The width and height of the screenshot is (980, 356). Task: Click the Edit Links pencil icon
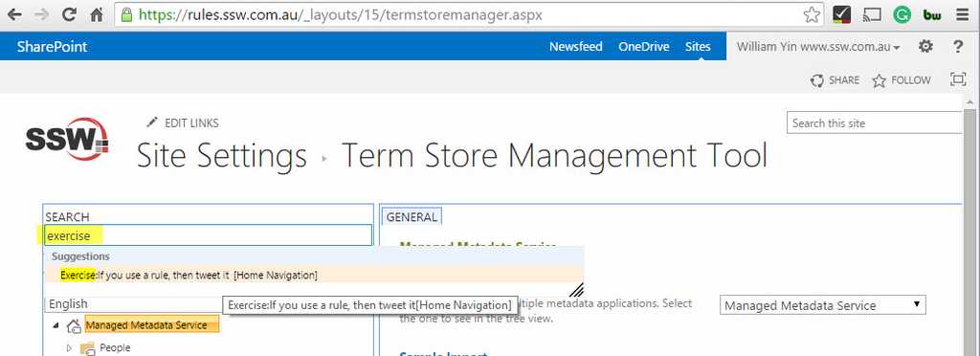tap(152, 122)
